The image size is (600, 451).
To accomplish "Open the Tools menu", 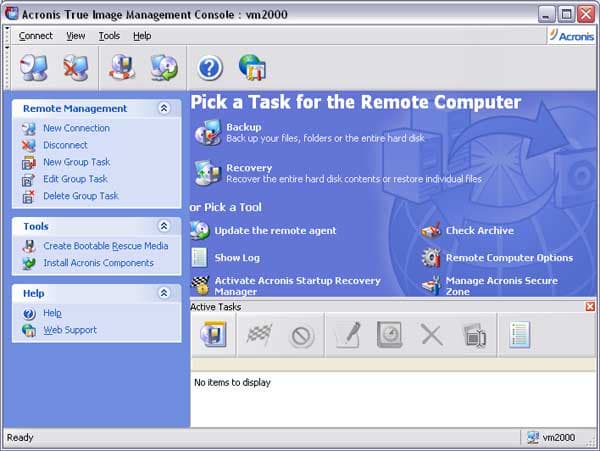I will click(109, 36).
